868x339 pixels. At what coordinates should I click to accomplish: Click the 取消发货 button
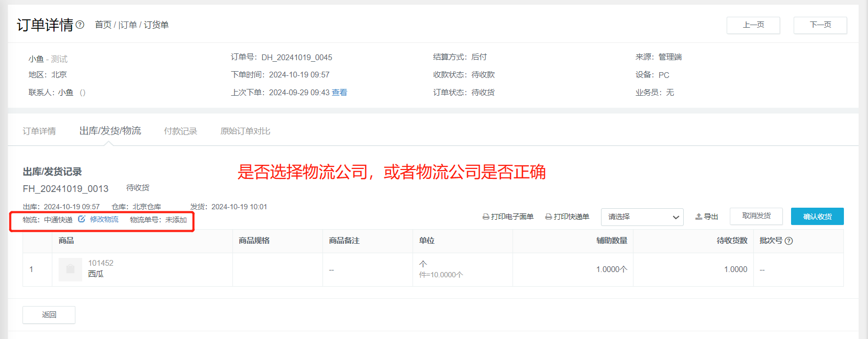click(756, 216)
